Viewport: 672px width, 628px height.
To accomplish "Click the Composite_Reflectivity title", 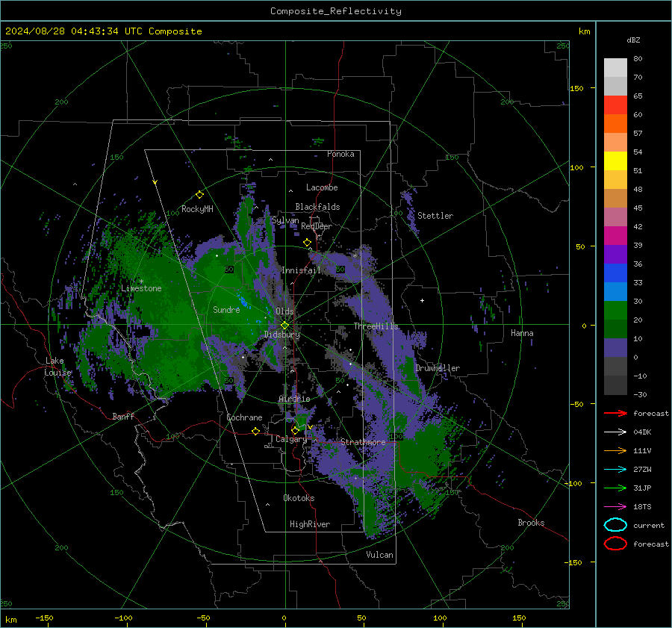I will coord(335,11).
